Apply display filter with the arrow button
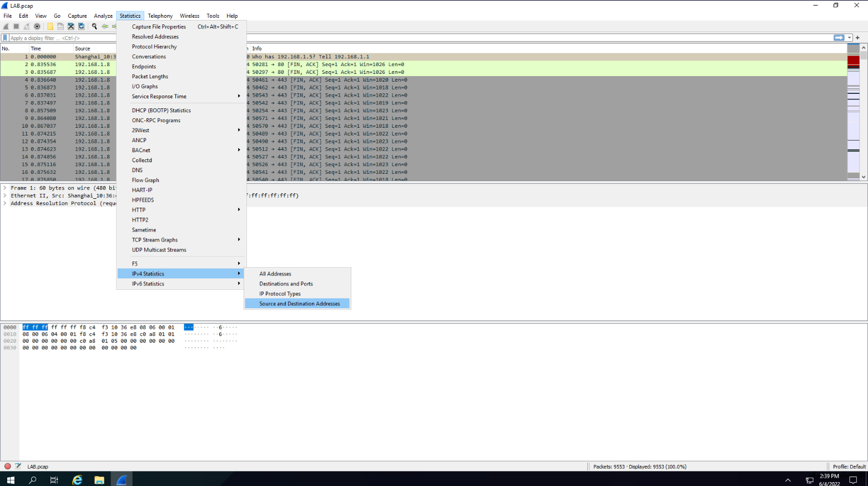This screenshot has height=486, width=868. click(x=839, y=38)
